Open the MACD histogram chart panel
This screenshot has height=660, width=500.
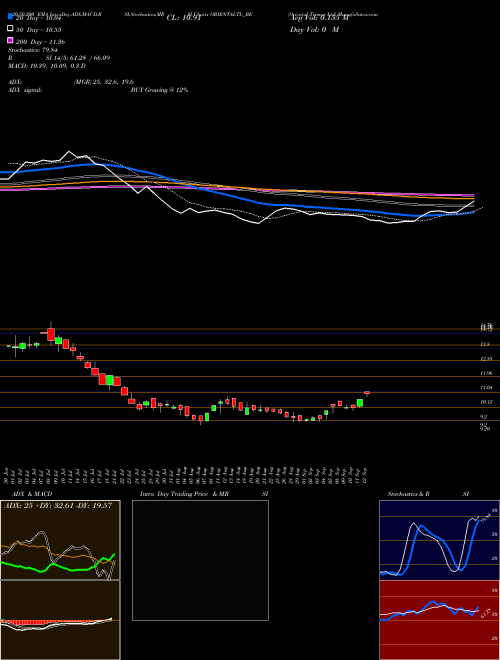[60, 620]
